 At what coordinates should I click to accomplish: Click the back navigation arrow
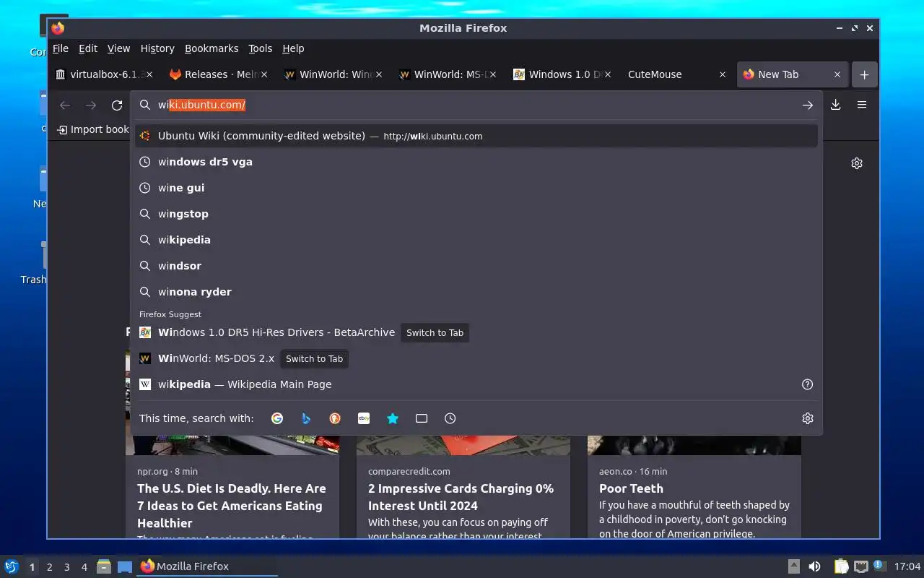click(65, 105)
